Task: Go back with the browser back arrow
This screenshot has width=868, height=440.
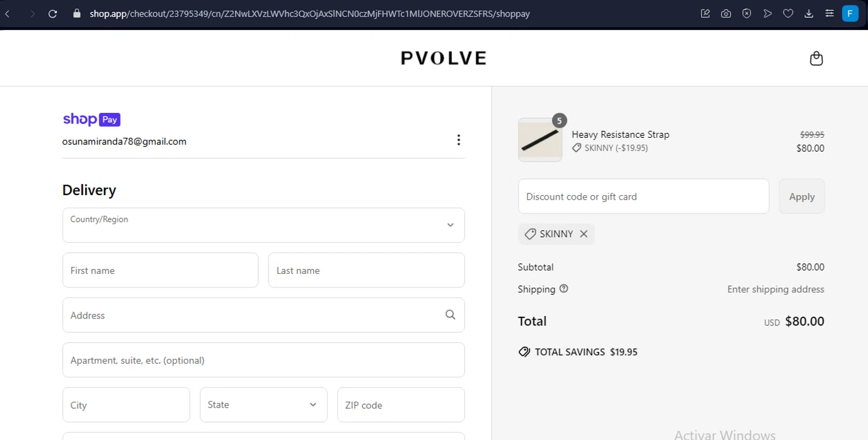Action: pyautogui.click(x=8, y=13)
